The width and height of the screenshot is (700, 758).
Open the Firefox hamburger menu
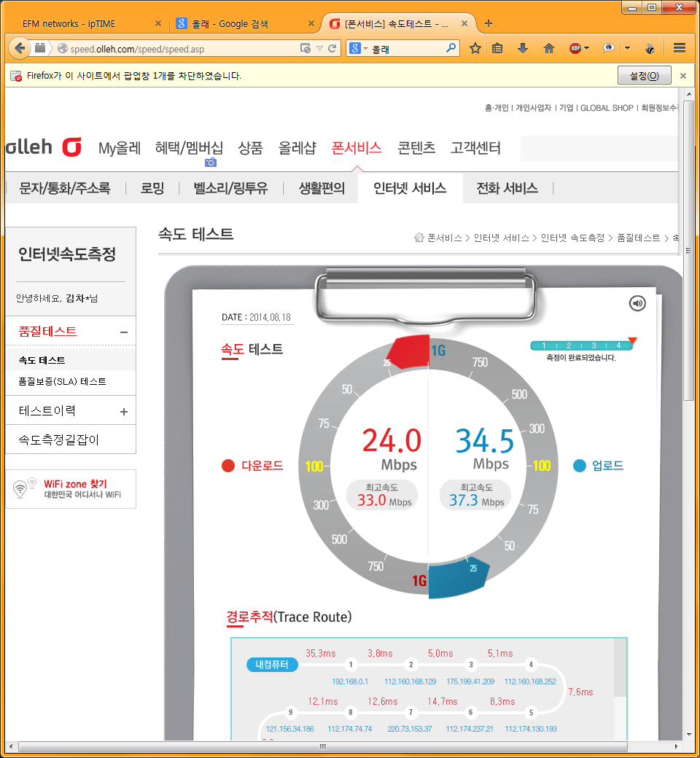click(x=679, y=48)
